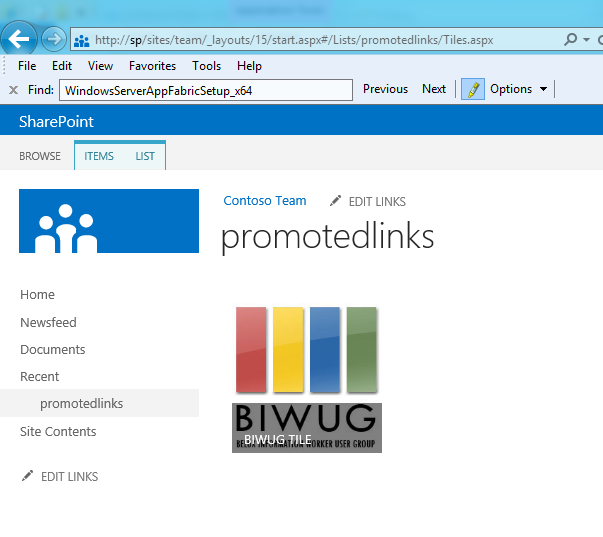This screenshot has height=537, width=603.
Task: Click the URL address field
Action: pos(294,40)
